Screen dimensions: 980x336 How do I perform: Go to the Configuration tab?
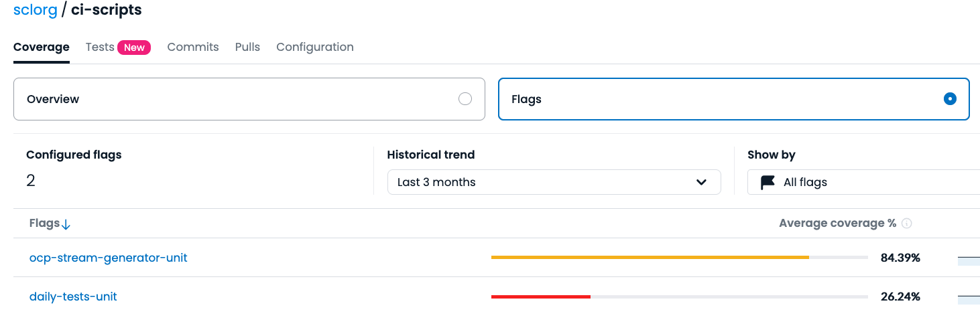pyautogui.click(x=315, y=47)
